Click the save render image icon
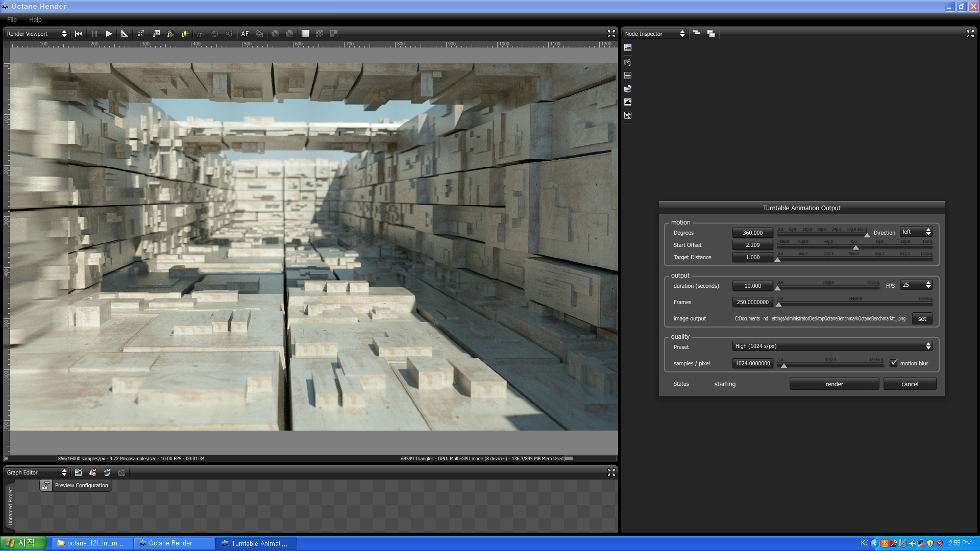Screen dimensions: 980x551 156,34
